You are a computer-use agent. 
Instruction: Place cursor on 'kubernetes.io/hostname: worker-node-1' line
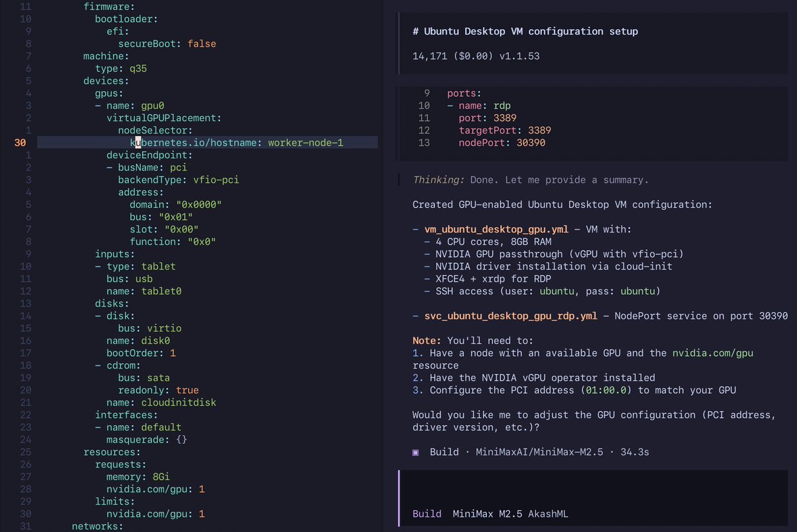[x=236, y=142]
